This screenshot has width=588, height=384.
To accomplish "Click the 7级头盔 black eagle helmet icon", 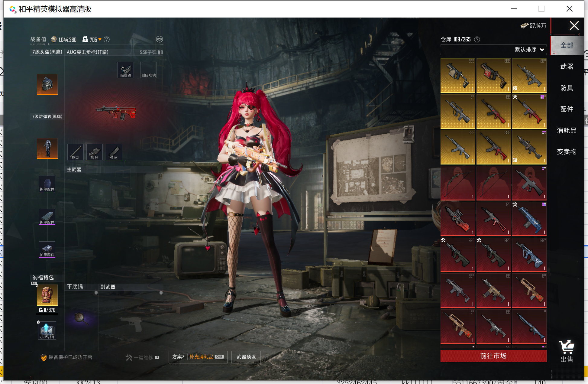I will (x=47, y=84).
